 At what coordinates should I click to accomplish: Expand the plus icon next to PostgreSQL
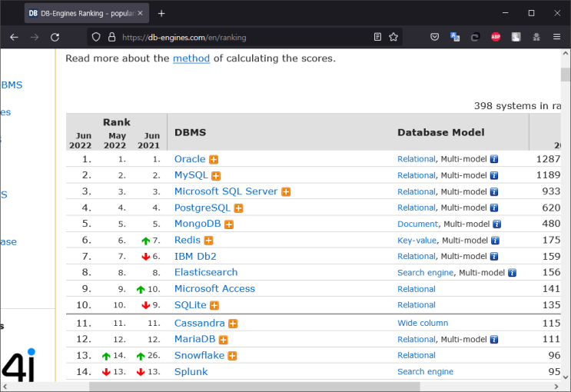(x=239, y=208)
